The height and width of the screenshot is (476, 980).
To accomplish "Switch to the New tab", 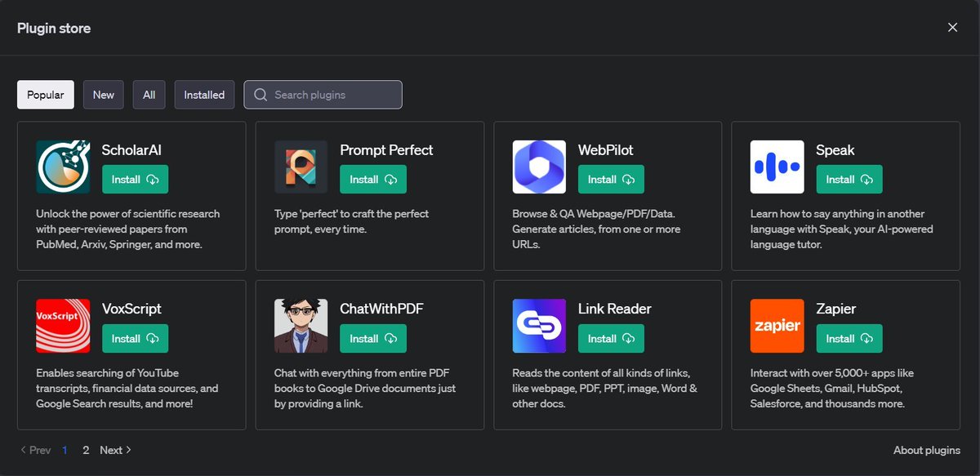I will coord(103,94).
